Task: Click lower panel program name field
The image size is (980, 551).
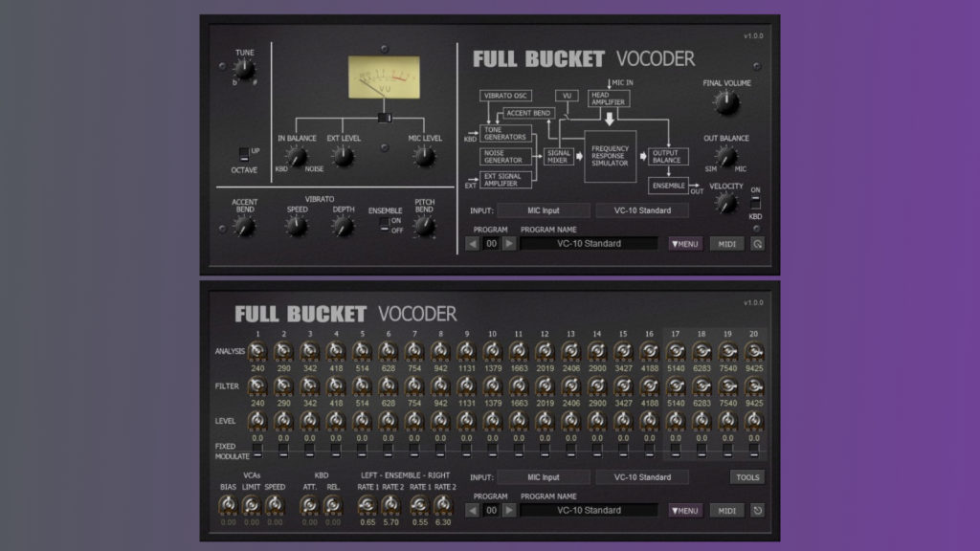Action: [589, 511]
